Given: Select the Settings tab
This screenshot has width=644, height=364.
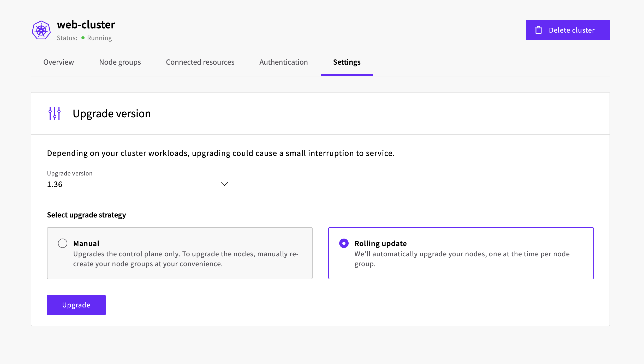Looking at the screenshot, I should click(347, 62).
